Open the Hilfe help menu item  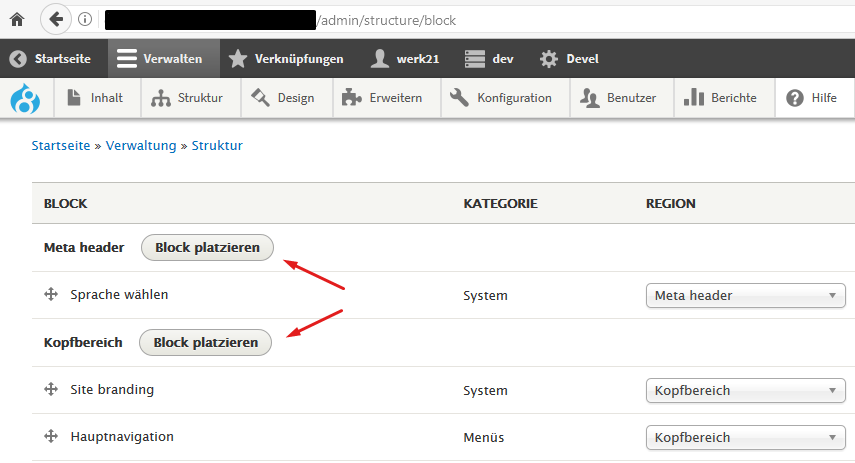[811, 98]
